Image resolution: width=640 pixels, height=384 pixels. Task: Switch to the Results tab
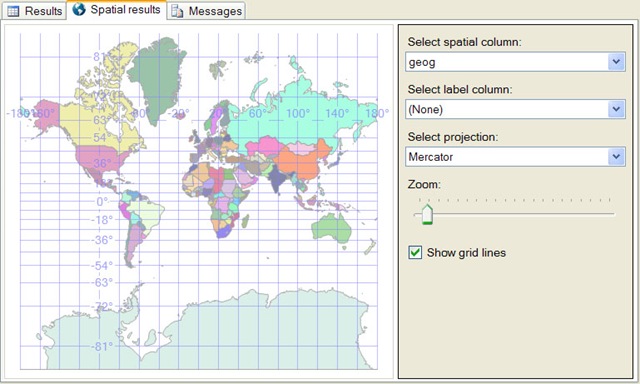click(x=34, y=11)
